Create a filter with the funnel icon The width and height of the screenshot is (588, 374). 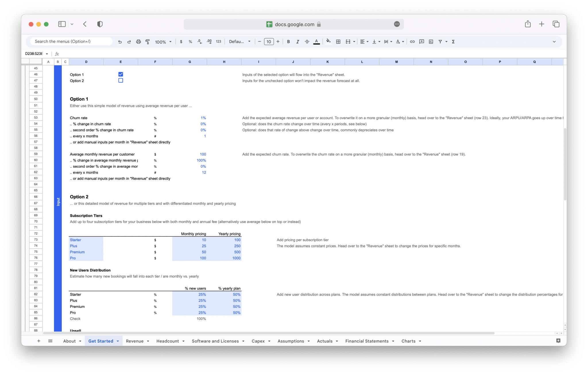coord(440,41)
